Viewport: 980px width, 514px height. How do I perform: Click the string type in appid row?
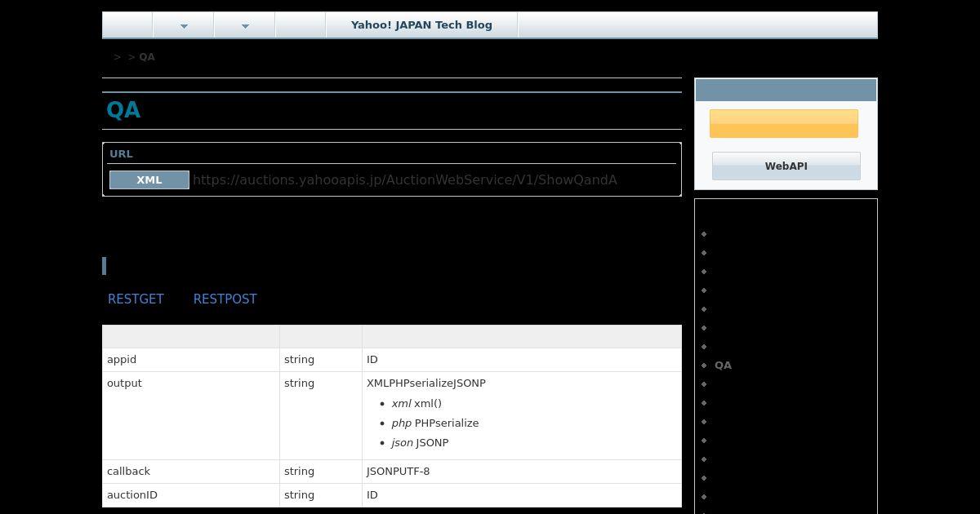(x=299, y=360)
